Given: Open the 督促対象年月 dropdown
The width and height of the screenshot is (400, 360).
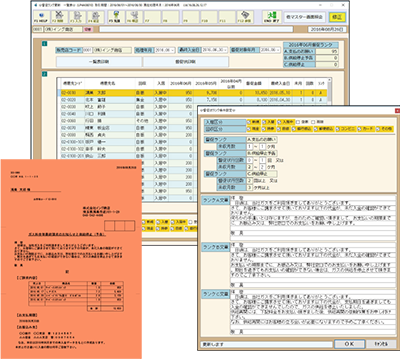Looking at the screenshot, I should click(x=278, y=50).
